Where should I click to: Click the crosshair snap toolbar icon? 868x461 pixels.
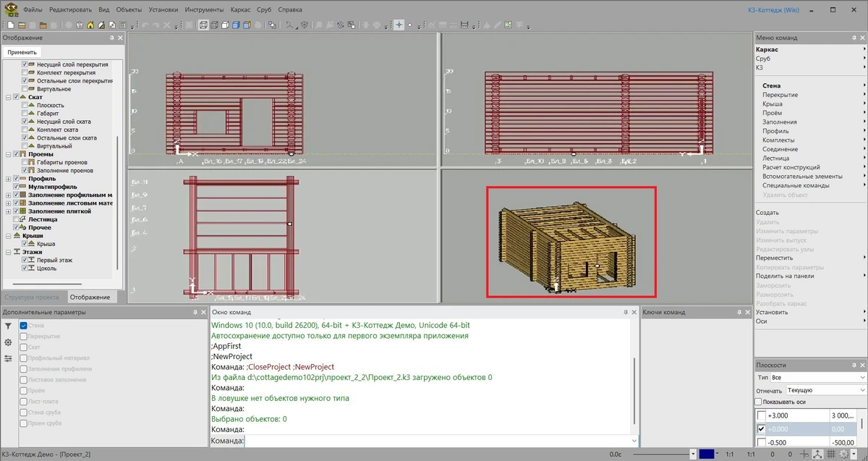399,25
